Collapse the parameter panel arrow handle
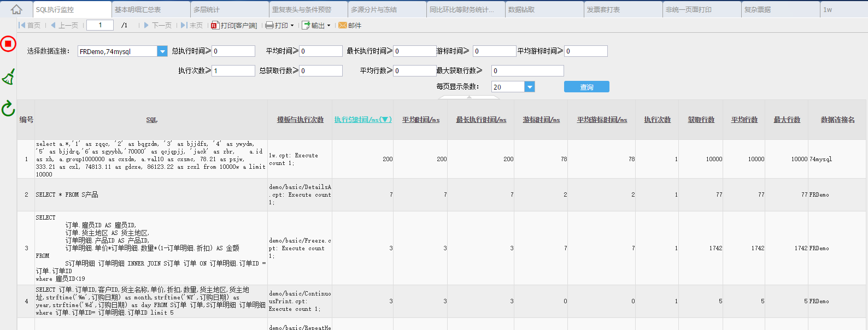The height and width of the screenshot is (330, 868). coord(469,97)
